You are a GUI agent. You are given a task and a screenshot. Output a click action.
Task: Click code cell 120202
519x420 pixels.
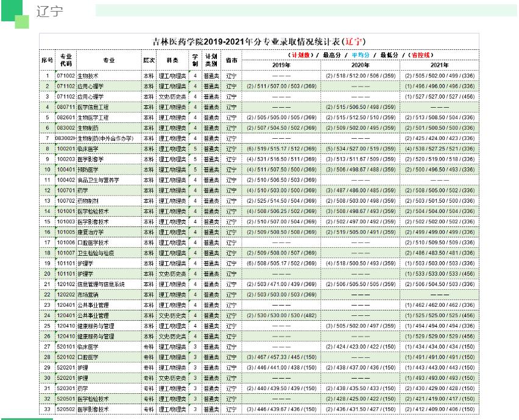[66, 295]
